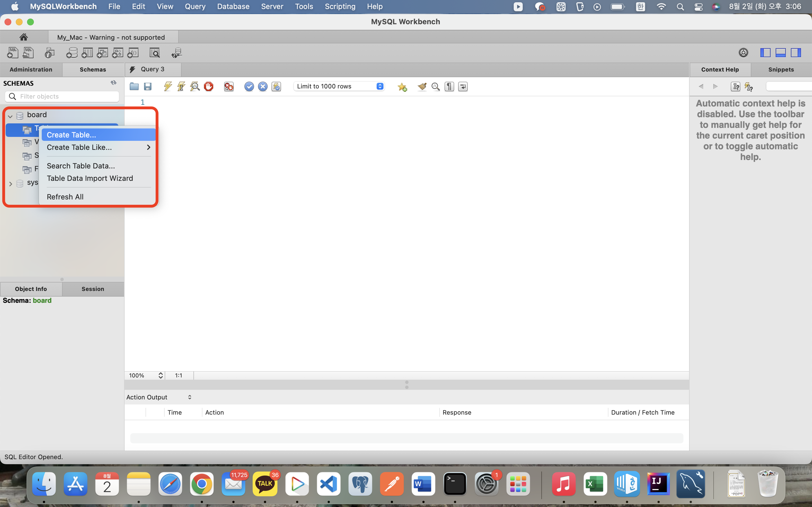Open the Limit to 1000 rows dropdown
The width and height of the screenshot is (812, 507).
[x=339, y=86]
